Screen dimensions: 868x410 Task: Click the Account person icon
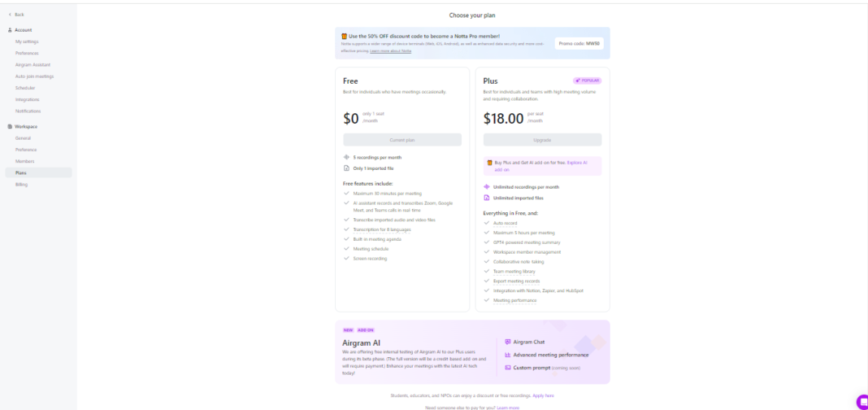[10, 30]
